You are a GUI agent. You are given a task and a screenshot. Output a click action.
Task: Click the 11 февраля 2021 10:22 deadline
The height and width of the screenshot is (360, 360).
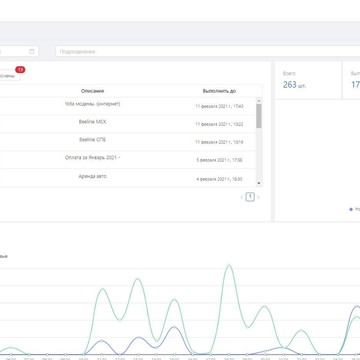pyautogui.click(x=219, y=124)
